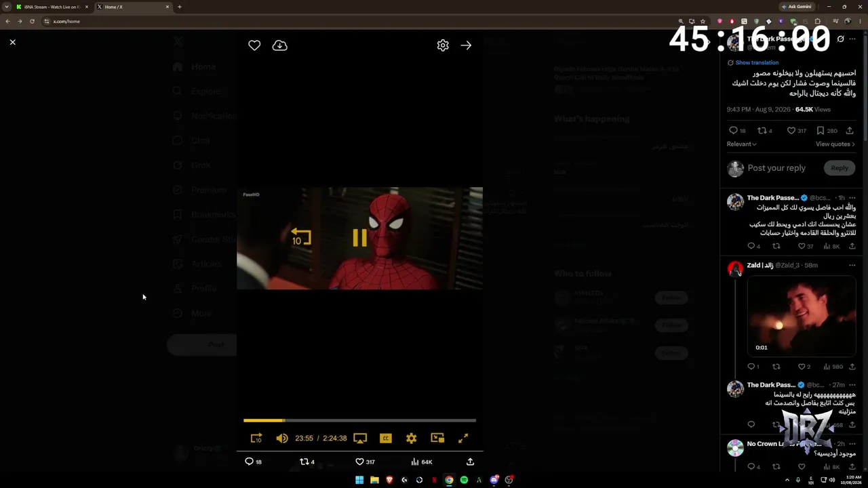Screen dimensions: 868x488
Task: Click the share icon under the video
Action: pos(470,462)
